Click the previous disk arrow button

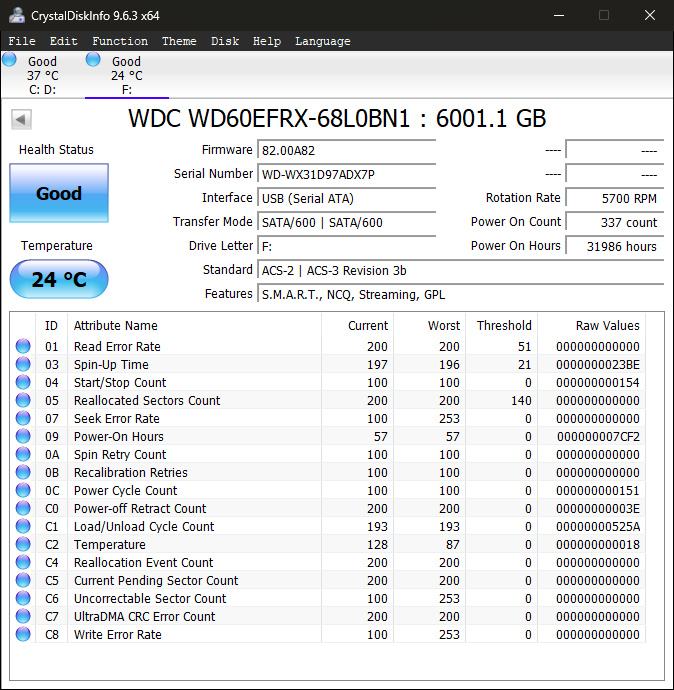click(x=21, y=119)
